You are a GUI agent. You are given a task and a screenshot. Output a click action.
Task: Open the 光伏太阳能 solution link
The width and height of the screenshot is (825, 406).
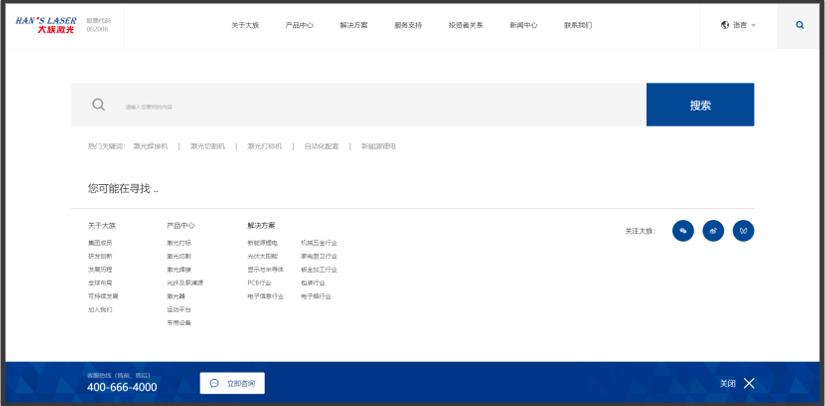coord(263,256)
